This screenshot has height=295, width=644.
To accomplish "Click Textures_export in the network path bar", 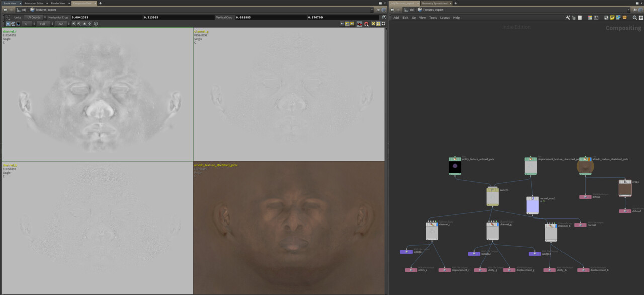I will tap(433, 10).
